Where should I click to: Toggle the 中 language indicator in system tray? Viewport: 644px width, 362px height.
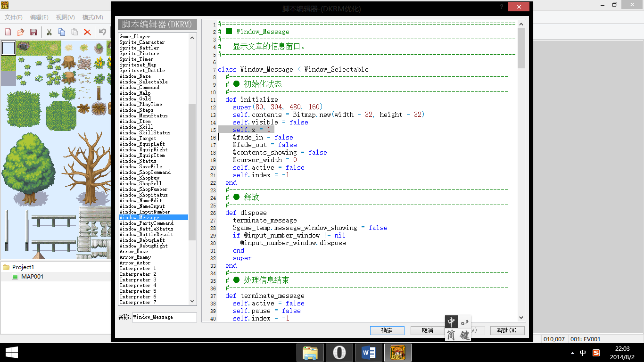tap(583, 353)
